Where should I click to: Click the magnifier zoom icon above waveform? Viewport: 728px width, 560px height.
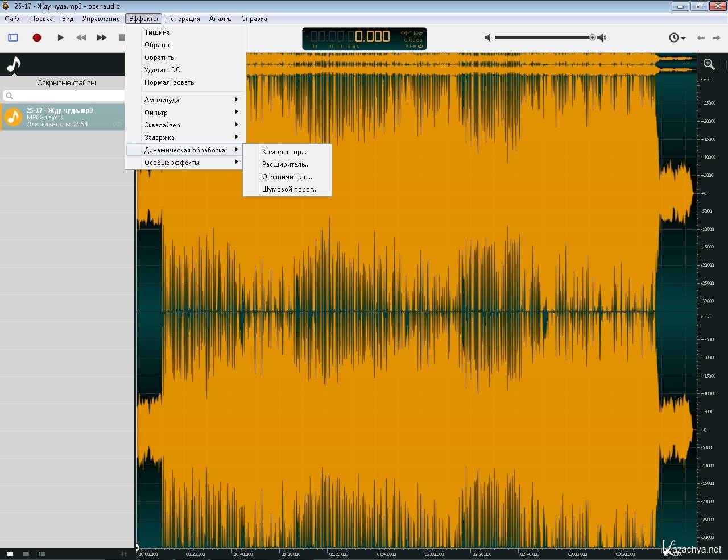pyautogui.click(x=709, y=64)
